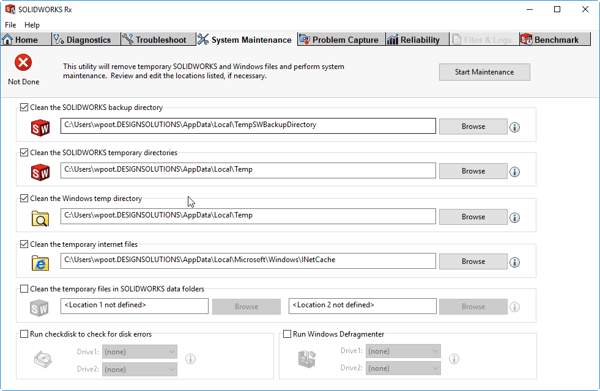
Task: Open checkdisk Drive2 dropdown
Action: pyautogui.click(x=140, y=369)
